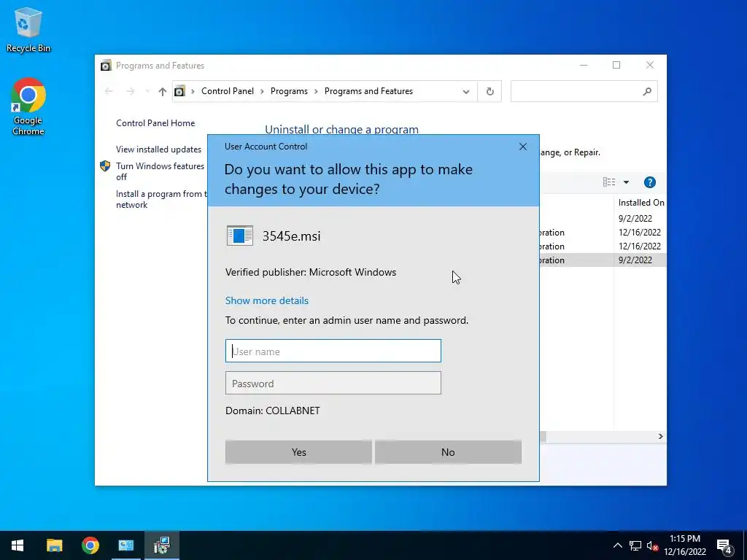Show hidden system tray icons
Image resolution: width=747 pixels, height=560 pixels.
tap(617, 545)
